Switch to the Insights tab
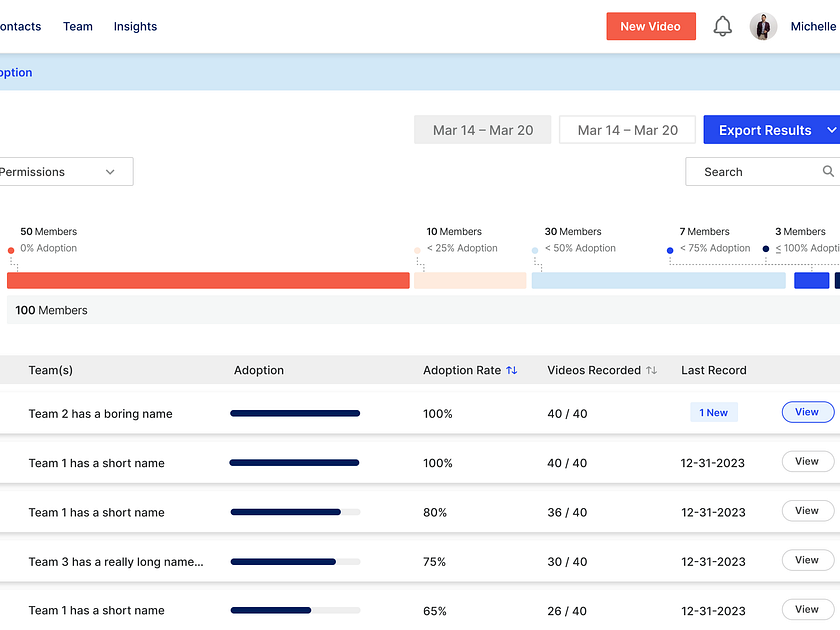The width and height of the screenshot is (840, 630). tap(135, 26)
